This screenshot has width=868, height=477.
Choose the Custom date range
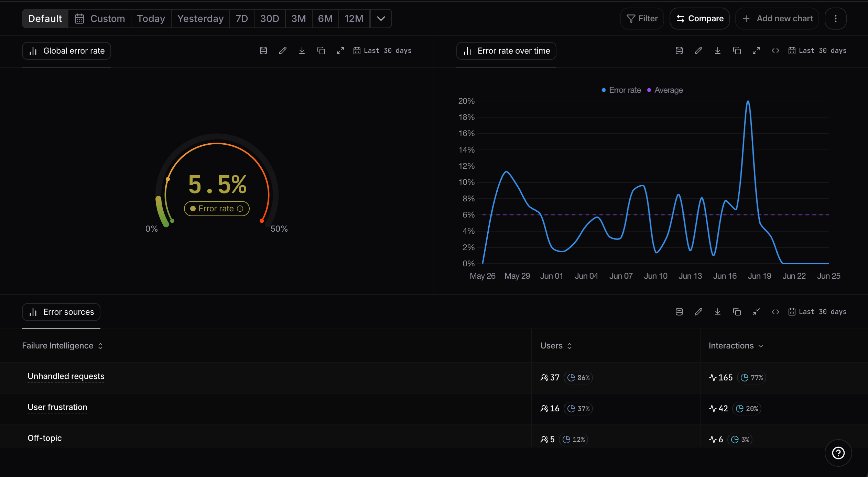click(100, 19)
